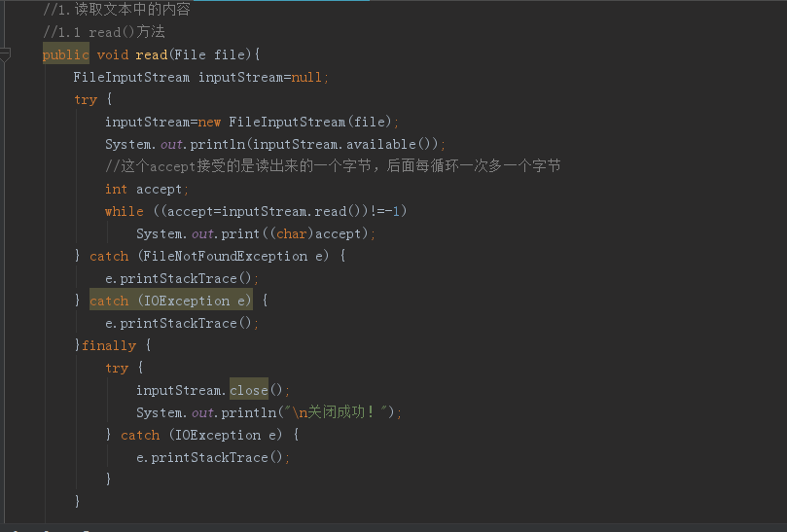Click the 'File file' parameter
Screen dimensions: 787x532
click(x=209, y=54)
